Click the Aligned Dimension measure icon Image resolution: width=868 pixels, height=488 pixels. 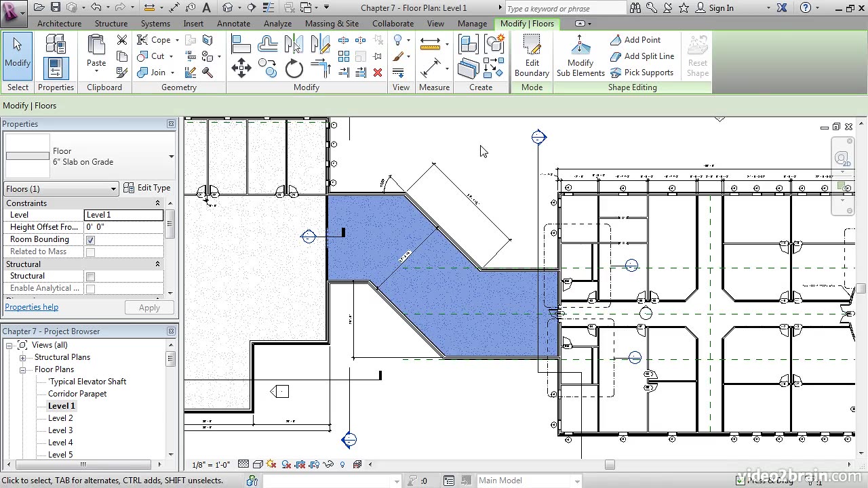tap(431, 44)
